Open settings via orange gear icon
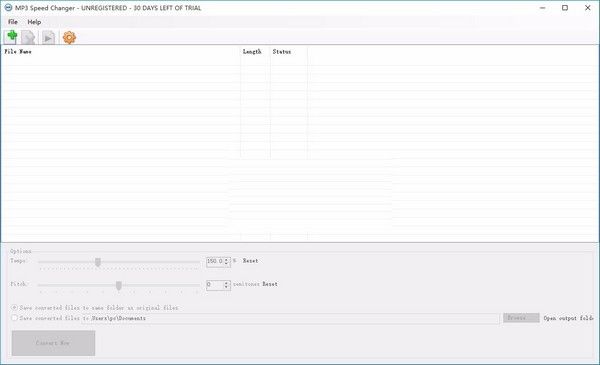The image size is (600, 365). (69, 37)
